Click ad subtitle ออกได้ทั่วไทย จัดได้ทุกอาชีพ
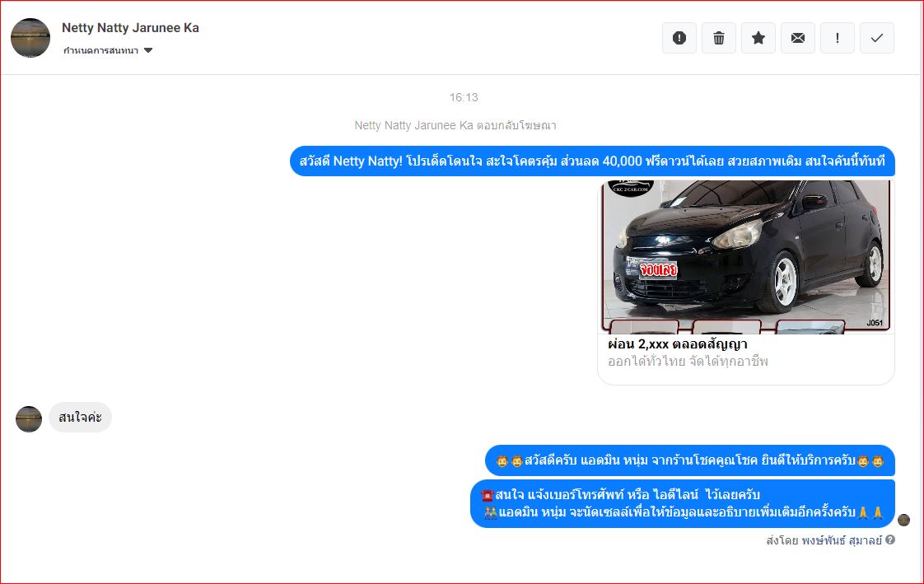The width and height of the screenshot is (924, 584). [688, 362]
